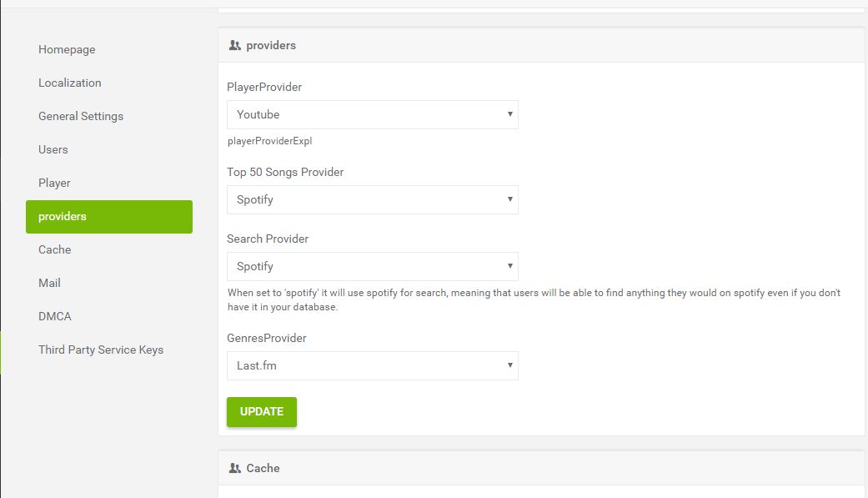Screen dimensions: 868x498
Task: Jump to Cache in the sidebar
Action: point(54,249)
